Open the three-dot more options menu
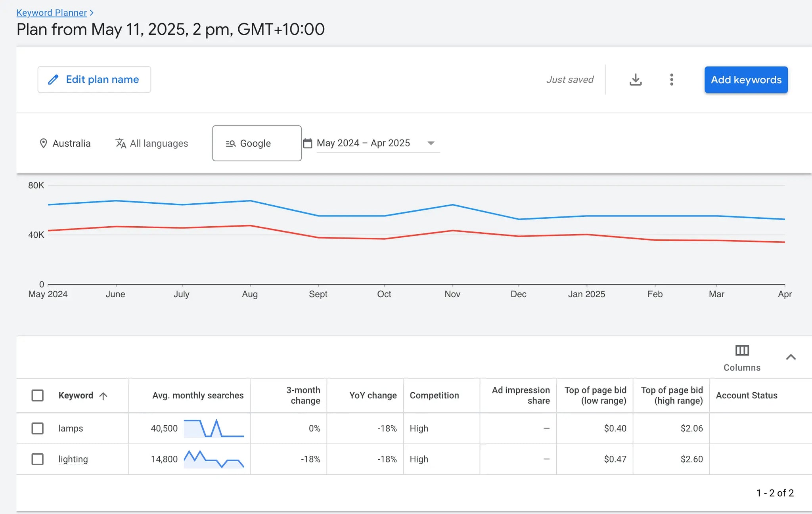 point(671,80)
